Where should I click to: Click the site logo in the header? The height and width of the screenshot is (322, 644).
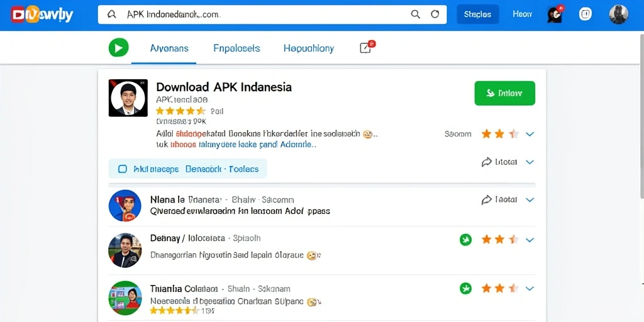click(42, 15)
